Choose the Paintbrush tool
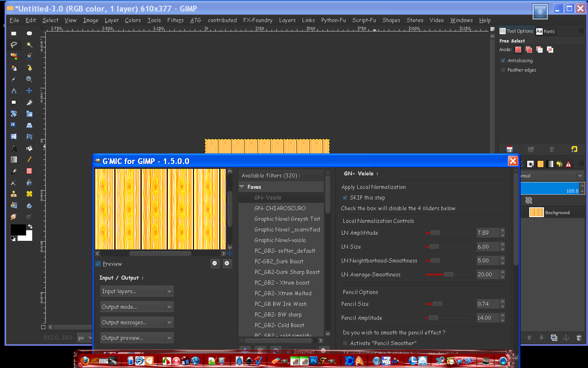Image resolution: width=588 pixels, height=368 pixels. (13, 171)
